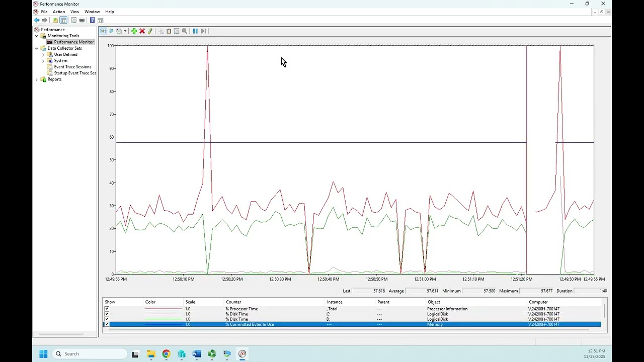Screen dimensions: 644x362
Task: Click Change graph type icon
Action: [119, 31]
